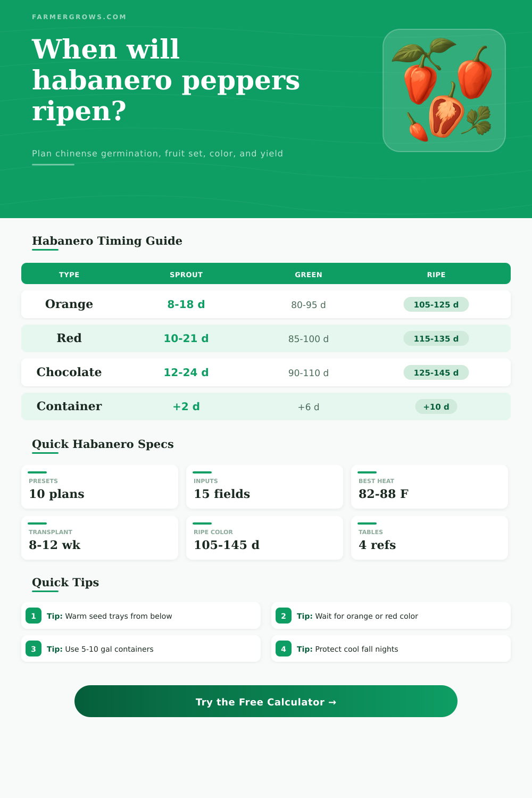Open the Tables 4 refs card
The image size is (532, 798).
429,538
